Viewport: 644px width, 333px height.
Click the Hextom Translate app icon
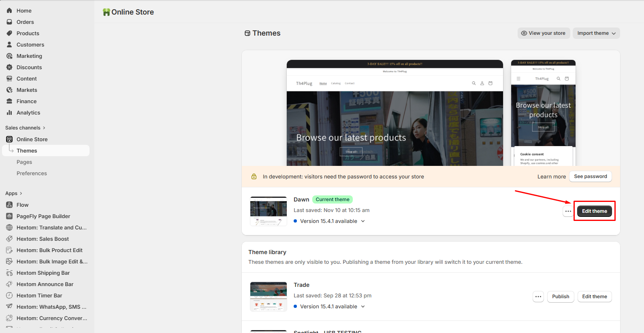pos(9,227)
